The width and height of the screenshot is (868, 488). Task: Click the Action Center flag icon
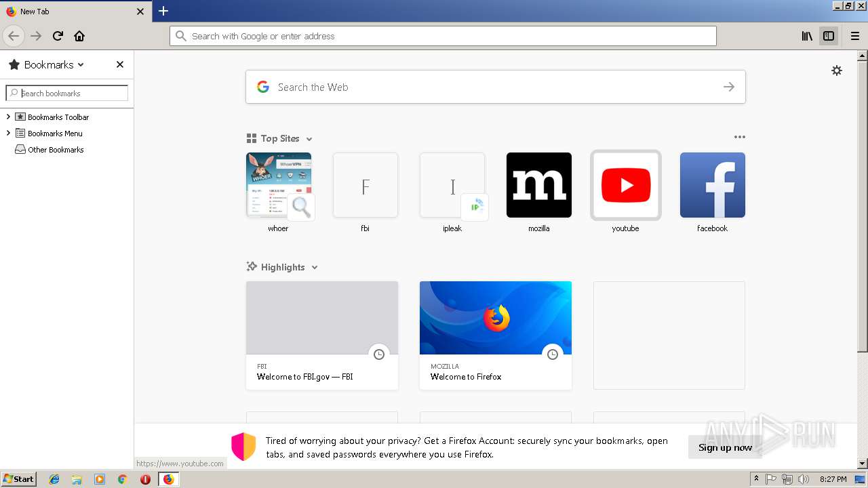pos(771,479)
